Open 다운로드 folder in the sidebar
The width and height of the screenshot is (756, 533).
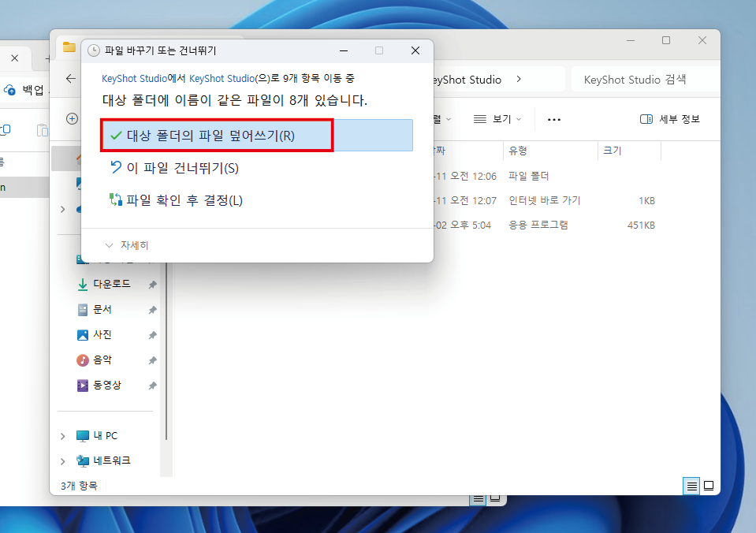(x=112, y=284)
